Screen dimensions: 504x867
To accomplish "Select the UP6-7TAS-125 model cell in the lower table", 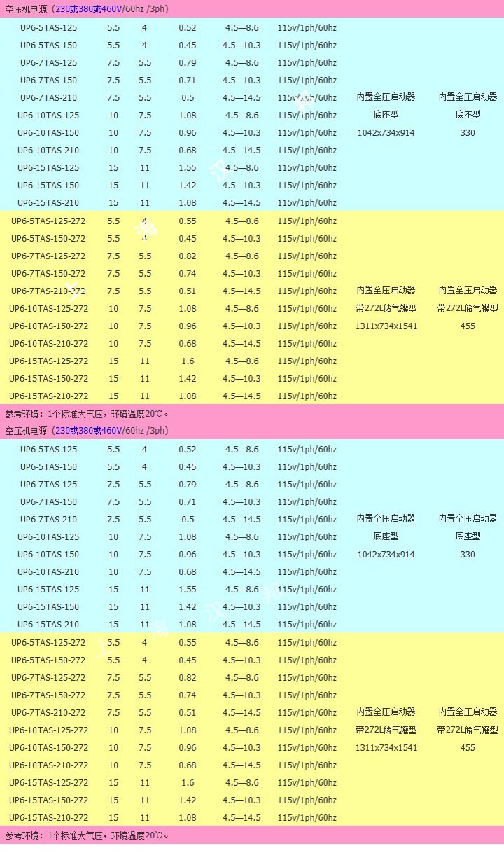I will pos(49,485).
